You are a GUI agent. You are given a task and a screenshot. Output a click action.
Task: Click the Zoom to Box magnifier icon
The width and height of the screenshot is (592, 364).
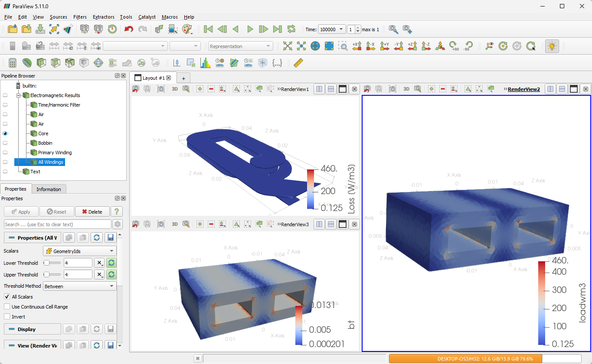(x=343, y=46)
